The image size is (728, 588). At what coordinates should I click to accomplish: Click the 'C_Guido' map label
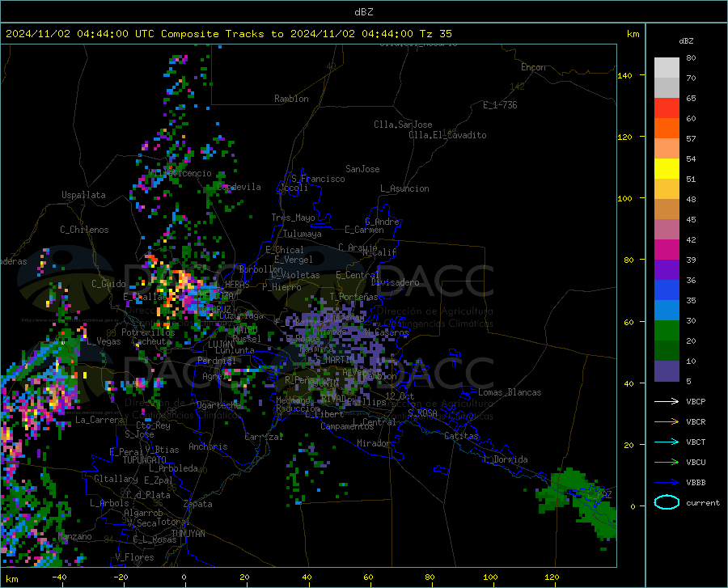(108, 284)
